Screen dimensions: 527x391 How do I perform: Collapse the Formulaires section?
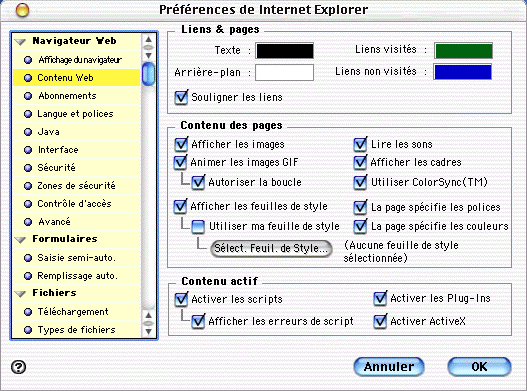tap(21, 240)
